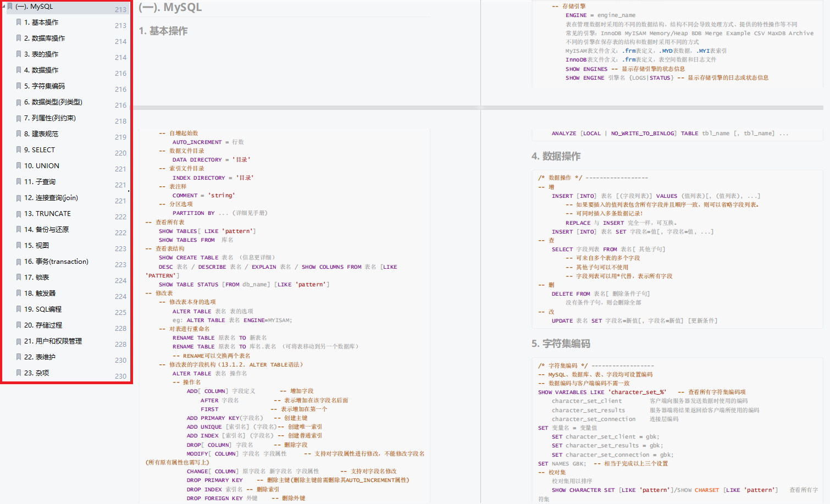Viewport: 830px width, 504px height.
Task: Jump to 17. 锁表 bookmark
Action: [37, 278]
